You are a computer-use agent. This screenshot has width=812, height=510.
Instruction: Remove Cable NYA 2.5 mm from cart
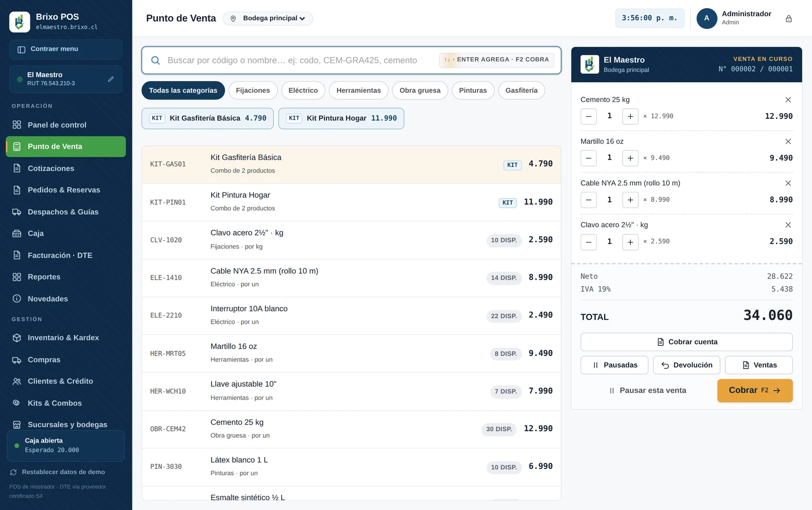click(x=788, y=183)
